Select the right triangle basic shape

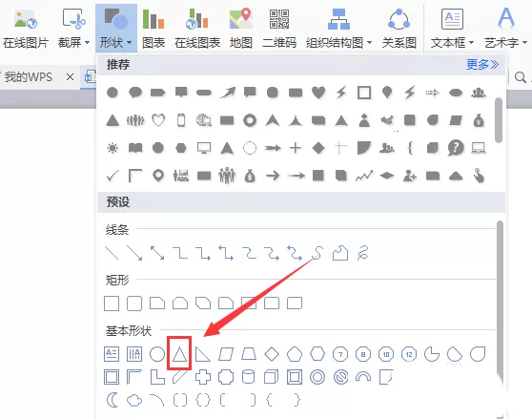tap(203, 354)
